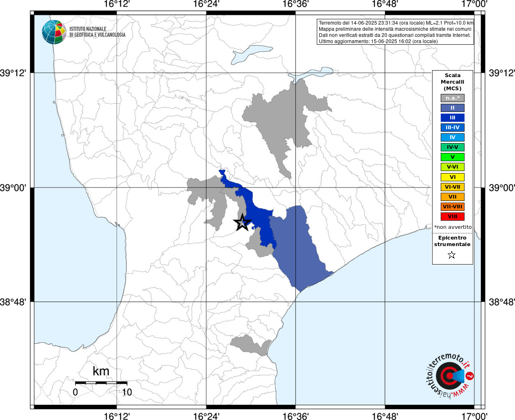
Task: Click the 'Mappa preliminare delle intensità' line
Action: pyautogui.click(x=395, y=29)
